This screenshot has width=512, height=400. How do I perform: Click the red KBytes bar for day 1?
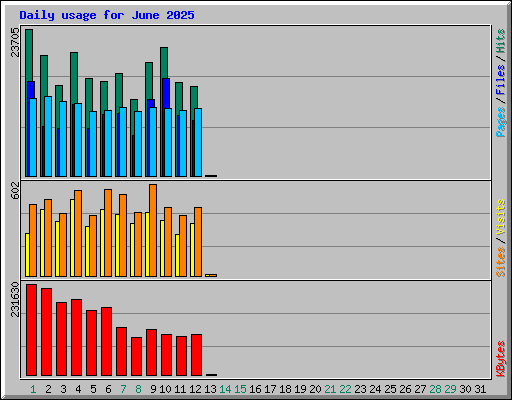click(31, 330)
